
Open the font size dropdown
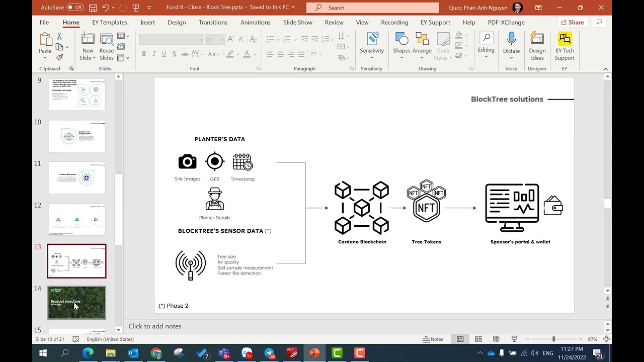tap(223, 40)
